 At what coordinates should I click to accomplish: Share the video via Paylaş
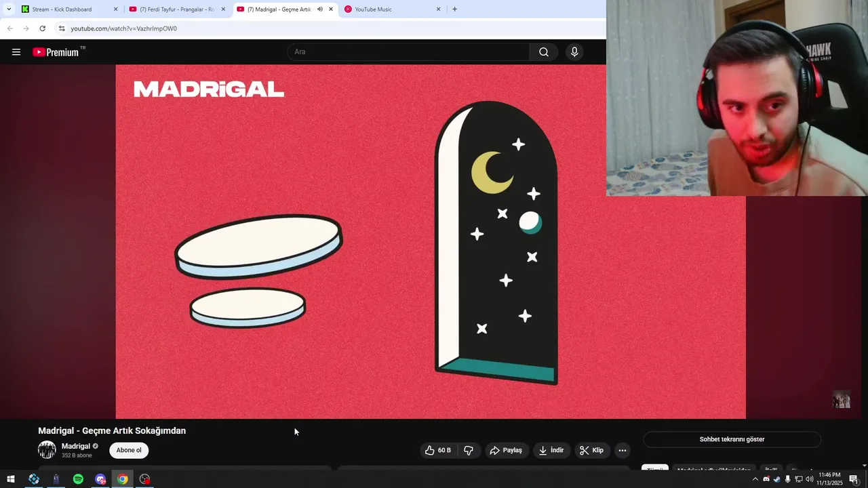(x=506, y=450)
